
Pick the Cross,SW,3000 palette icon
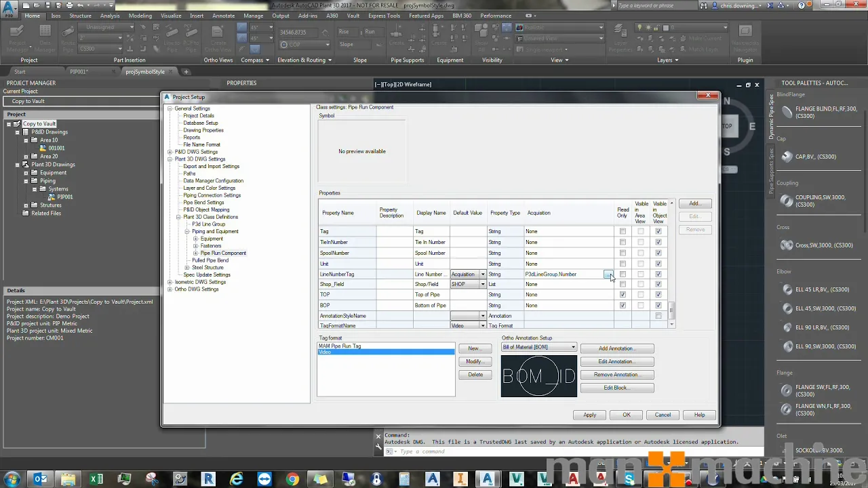click(787, 245)
